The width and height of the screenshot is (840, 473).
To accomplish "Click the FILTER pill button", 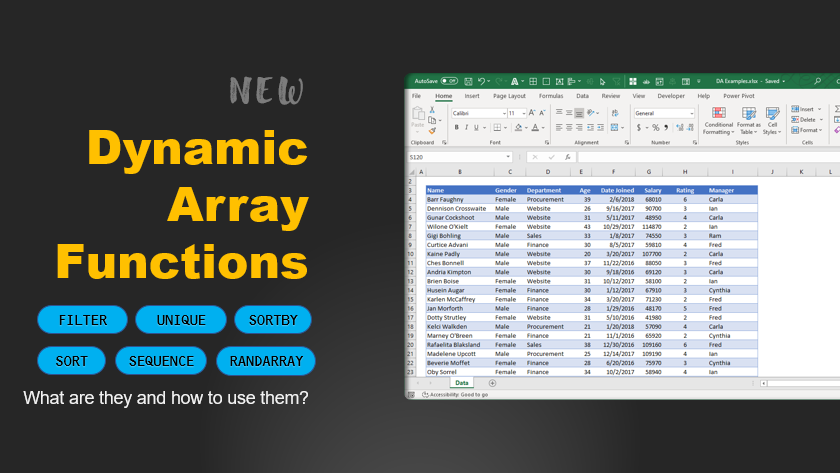I will click(x=82, y=320).
